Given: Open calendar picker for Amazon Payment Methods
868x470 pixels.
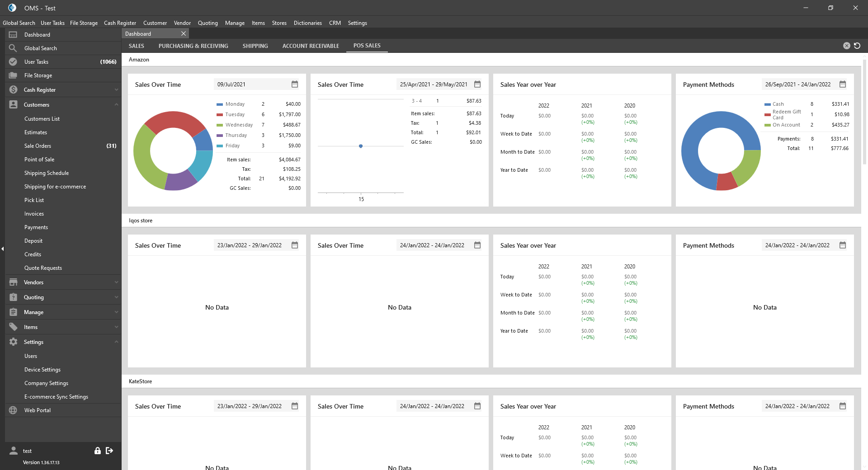Looking at the screenshot, I should (x=842, y=85).
